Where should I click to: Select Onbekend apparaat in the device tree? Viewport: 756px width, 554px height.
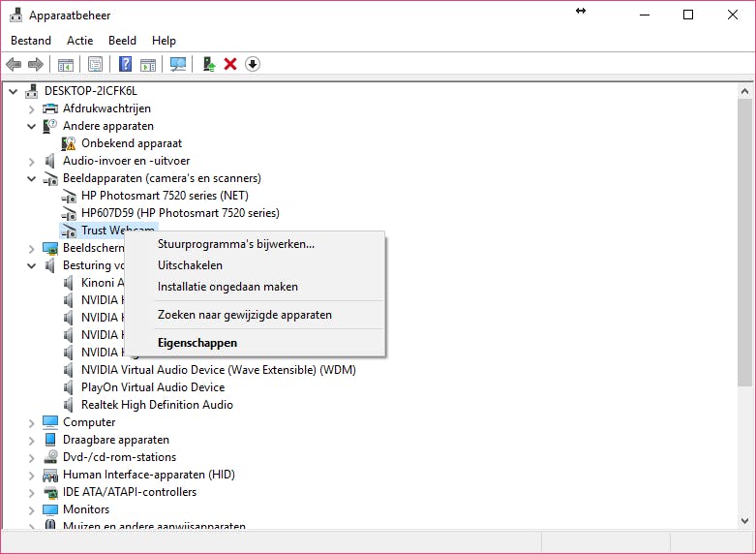coord(131,143)
